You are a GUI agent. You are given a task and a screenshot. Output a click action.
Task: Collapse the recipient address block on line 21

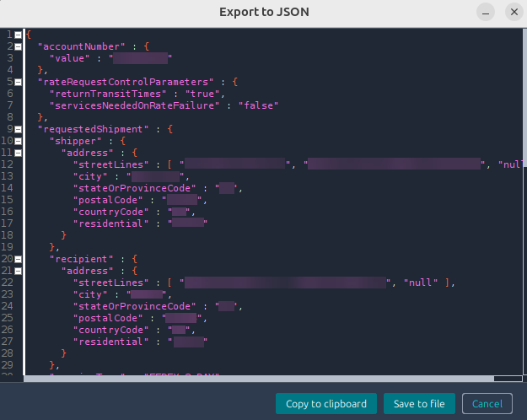pos(19,271)
